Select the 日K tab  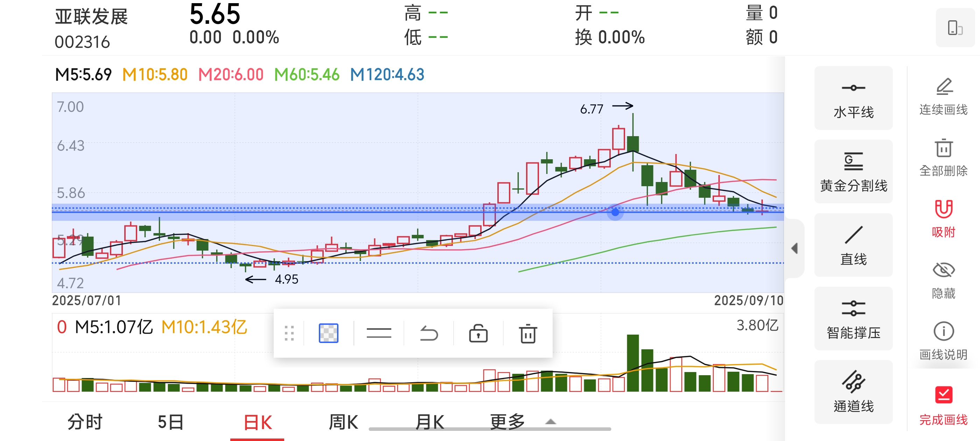258,422
